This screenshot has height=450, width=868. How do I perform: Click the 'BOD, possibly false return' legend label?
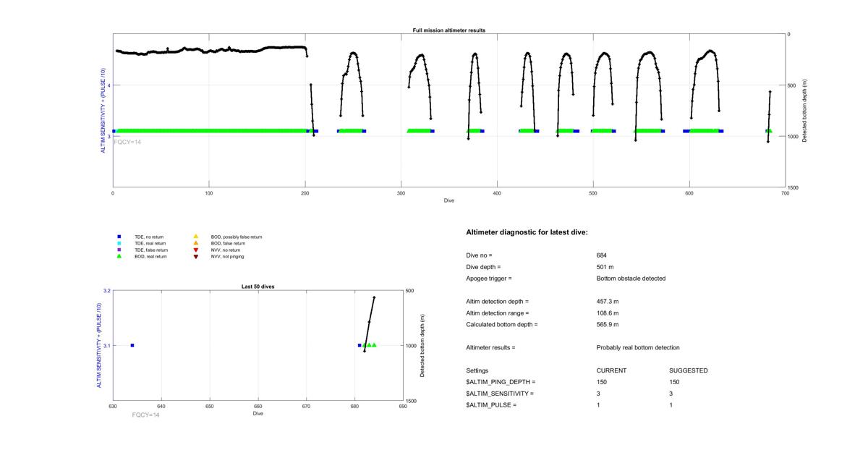[237, 237]
